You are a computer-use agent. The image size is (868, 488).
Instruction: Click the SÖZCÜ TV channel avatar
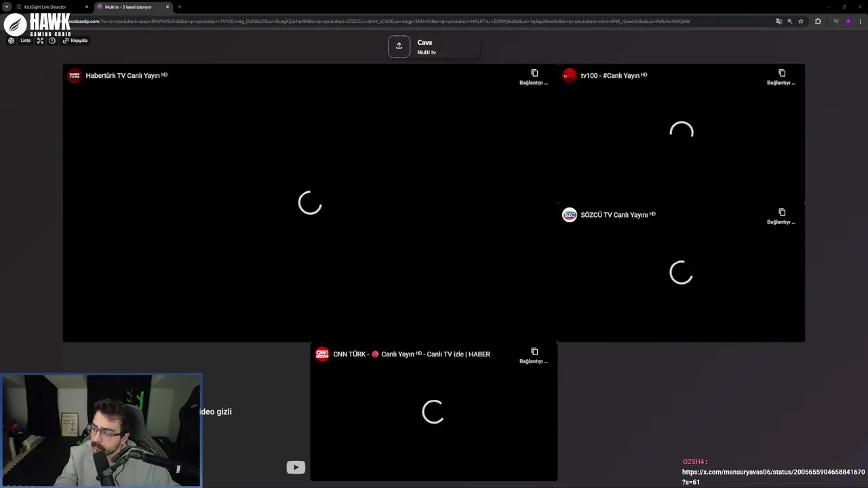click(x=570, y=215)
